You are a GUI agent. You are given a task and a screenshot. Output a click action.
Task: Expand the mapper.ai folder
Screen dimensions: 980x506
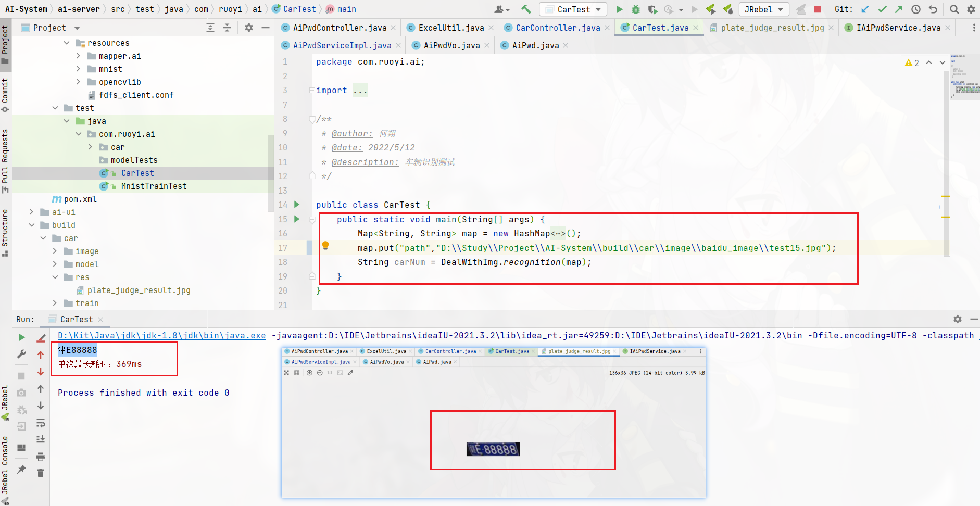point(78,56)
